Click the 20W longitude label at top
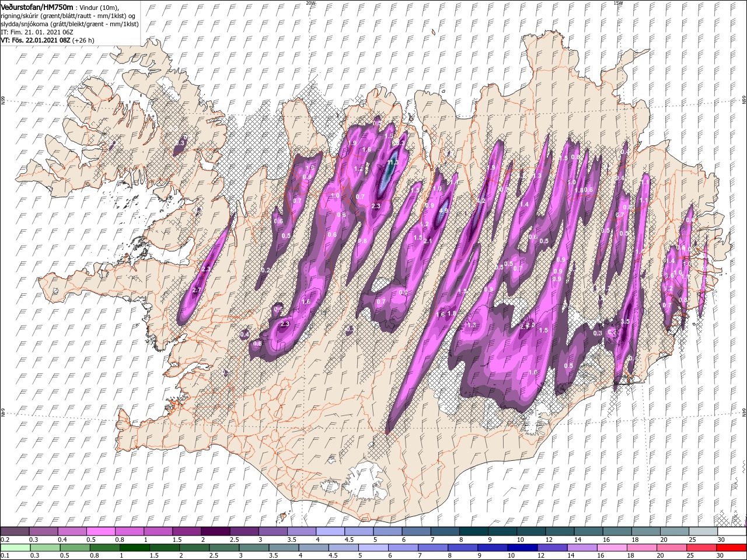 [x=310, y=3]
